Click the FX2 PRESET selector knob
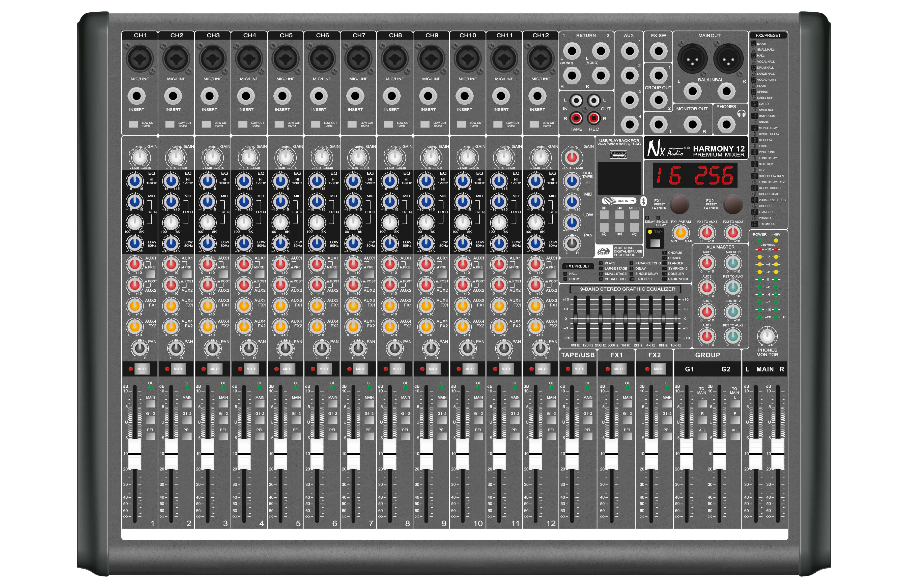 (x=733, y=204)
